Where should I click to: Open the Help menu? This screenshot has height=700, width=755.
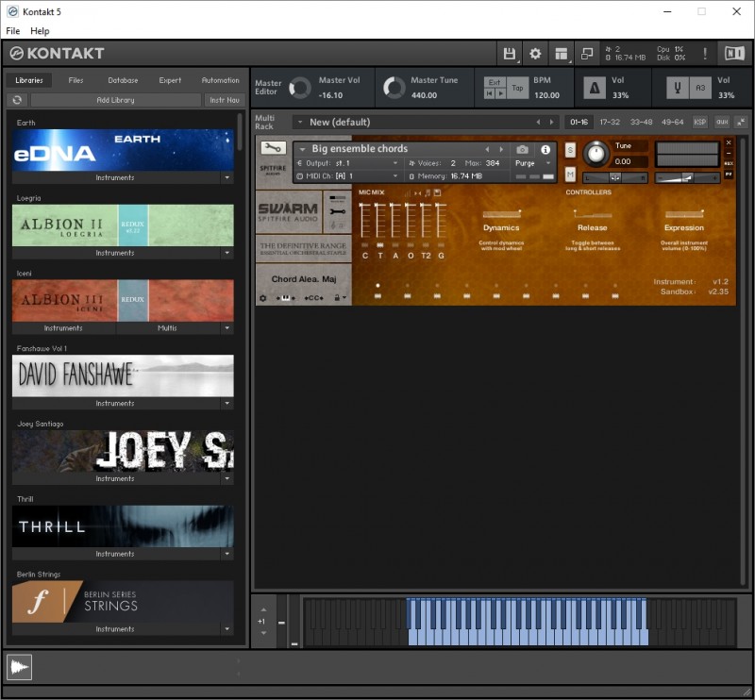(x=40, y=31)
